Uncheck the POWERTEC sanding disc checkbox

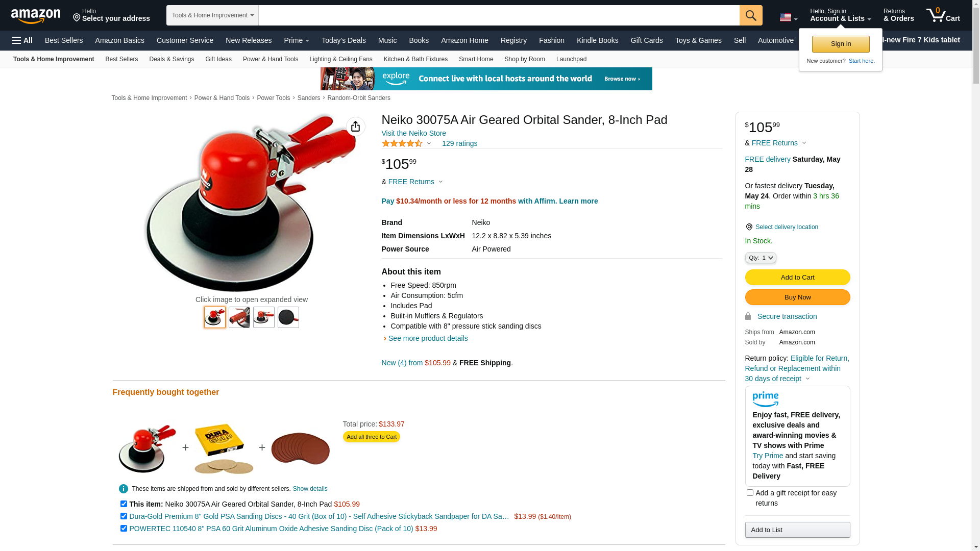click(x=124, y=529)
